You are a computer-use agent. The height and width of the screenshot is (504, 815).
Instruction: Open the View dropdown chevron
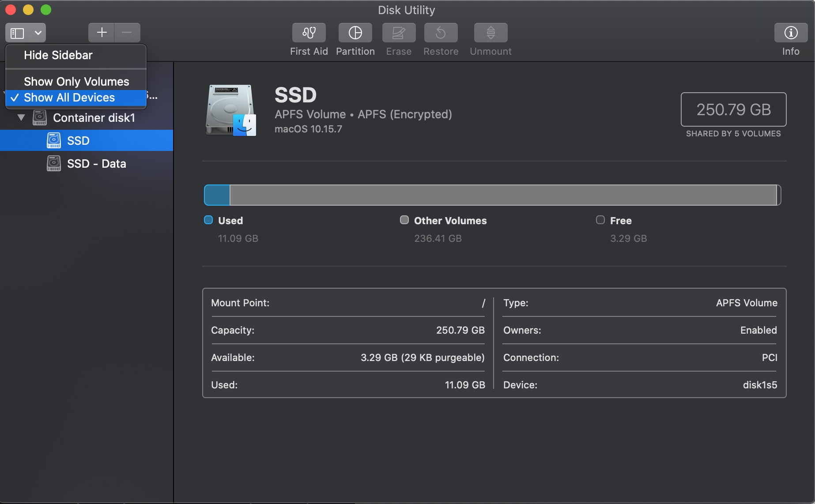tap(38, 33)
